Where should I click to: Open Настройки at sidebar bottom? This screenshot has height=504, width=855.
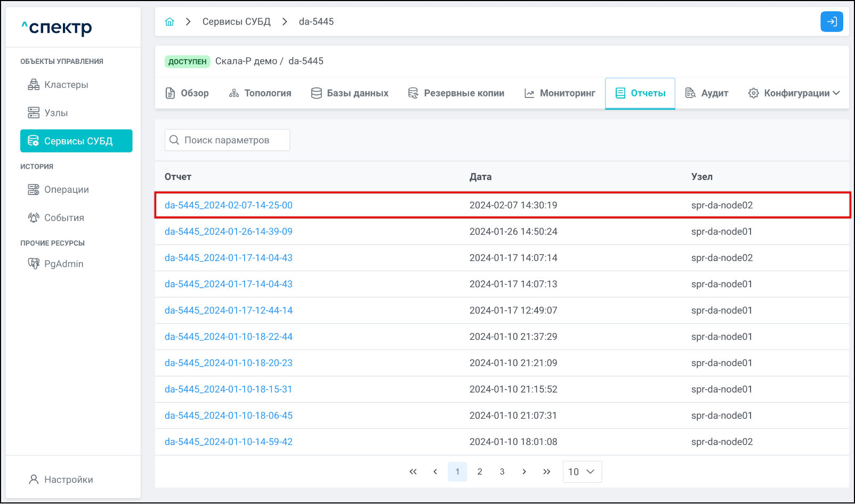click(68, 479)
